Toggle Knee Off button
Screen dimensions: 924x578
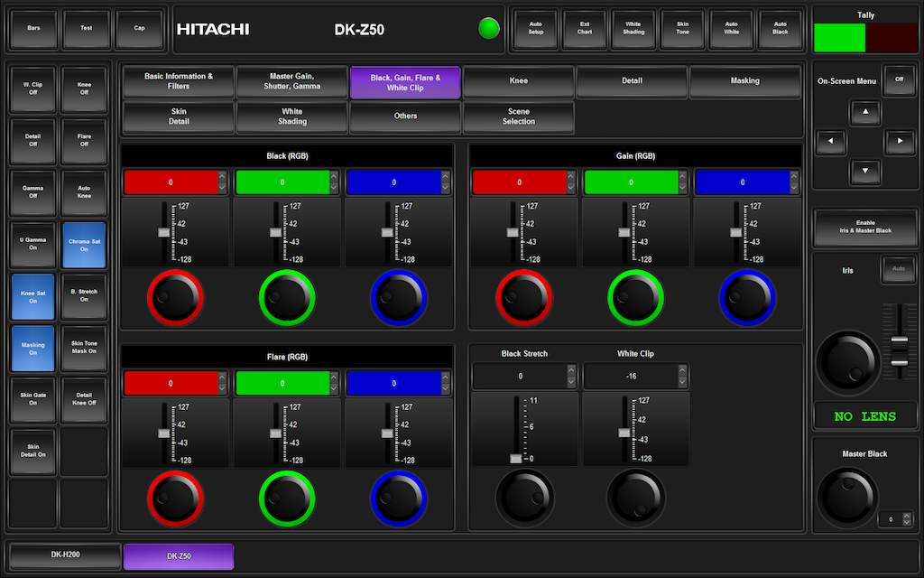[84, 89]
